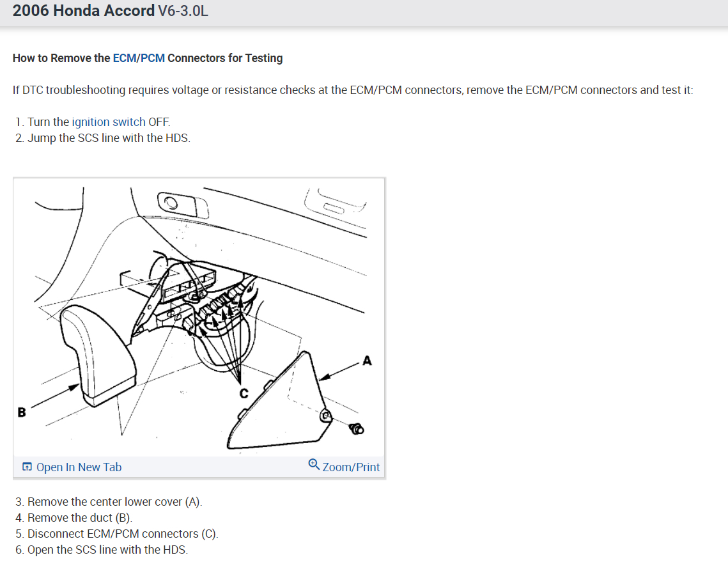Click step 5 Disconnect ECM/PCM connectors text

116,534
